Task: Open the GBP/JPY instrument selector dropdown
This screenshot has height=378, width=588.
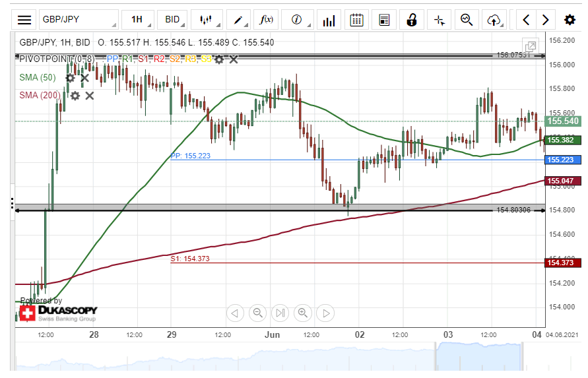Action: [x=79, y=20]
